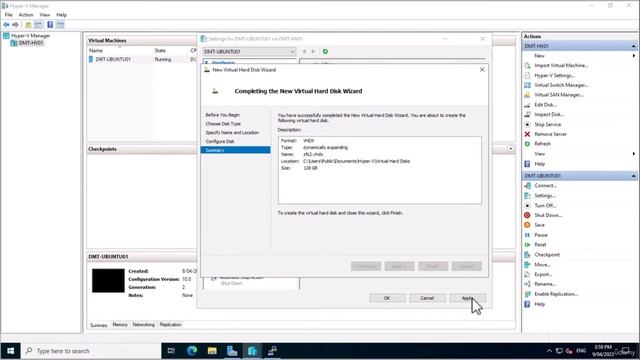Click OK in the Settings window
Viewport: 640px width, 360px height.
tap(387, 298)
